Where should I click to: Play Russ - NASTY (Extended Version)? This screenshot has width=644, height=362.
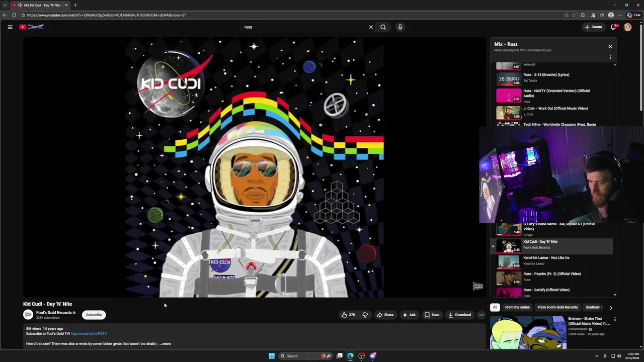556,93
